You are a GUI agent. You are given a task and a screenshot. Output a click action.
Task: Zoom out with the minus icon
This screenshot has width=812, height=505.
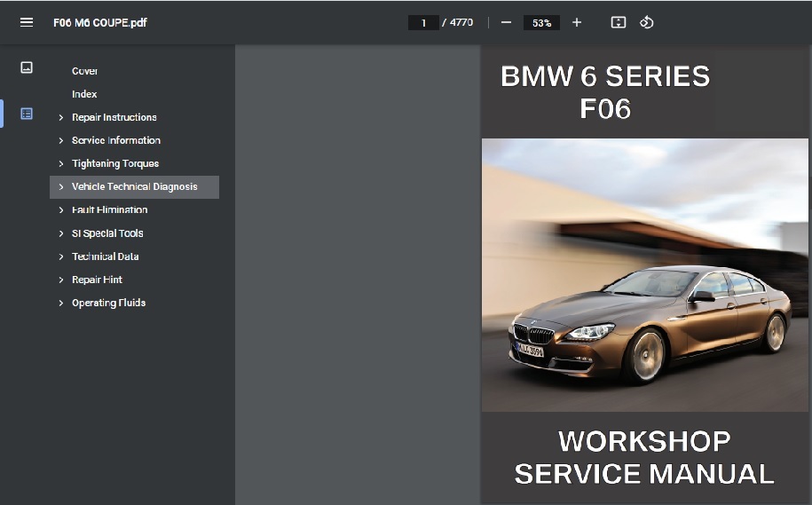[506, 22]
